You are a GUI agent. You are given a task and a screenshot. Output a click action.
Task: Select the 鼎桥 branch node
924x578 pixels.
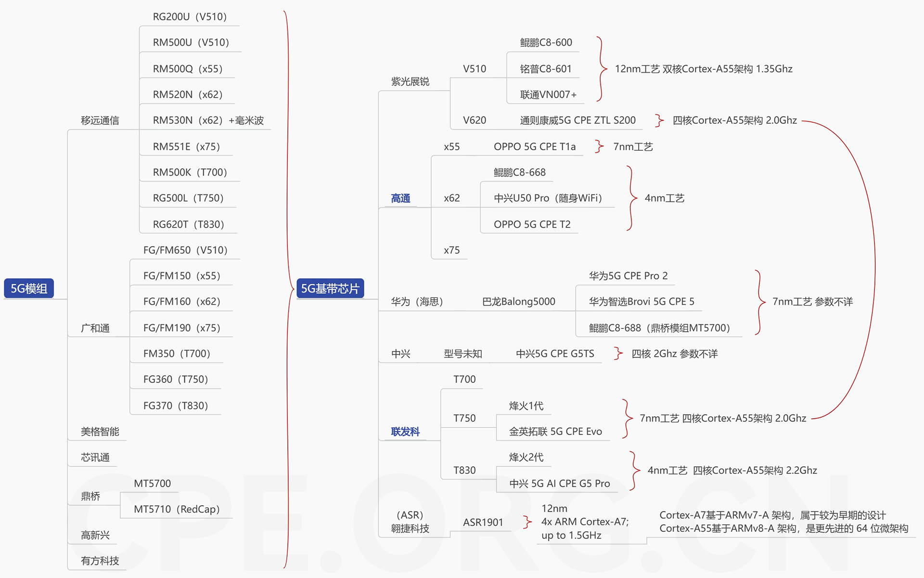click(90, 496)
